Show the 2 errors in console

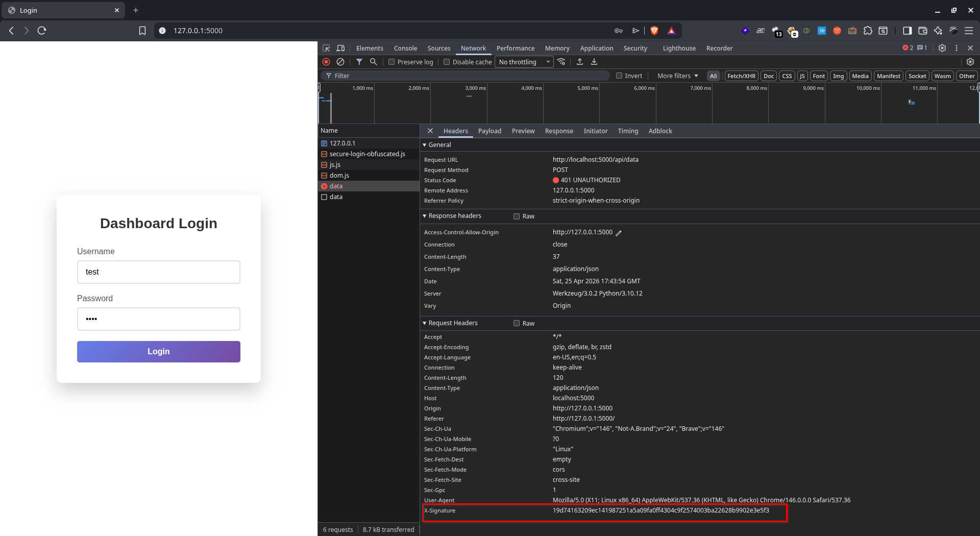[x=908, y=48]
